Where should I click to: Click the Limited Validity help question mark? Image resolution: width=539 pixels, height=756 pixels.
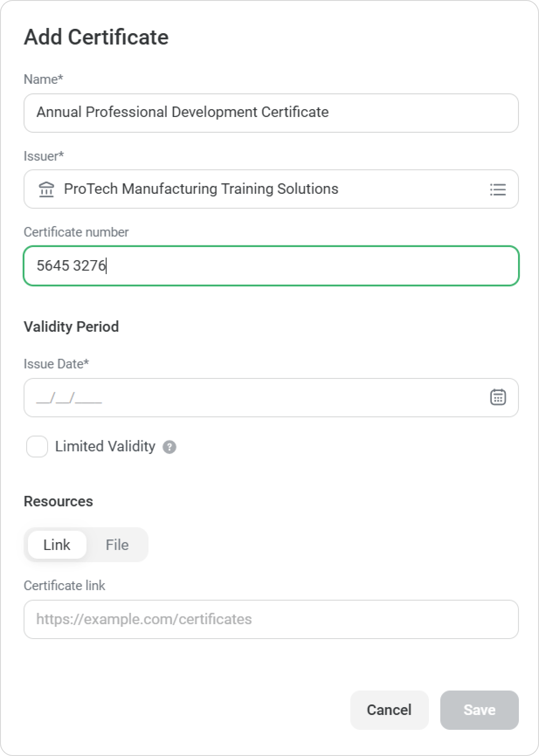click(x=169, y=447)
